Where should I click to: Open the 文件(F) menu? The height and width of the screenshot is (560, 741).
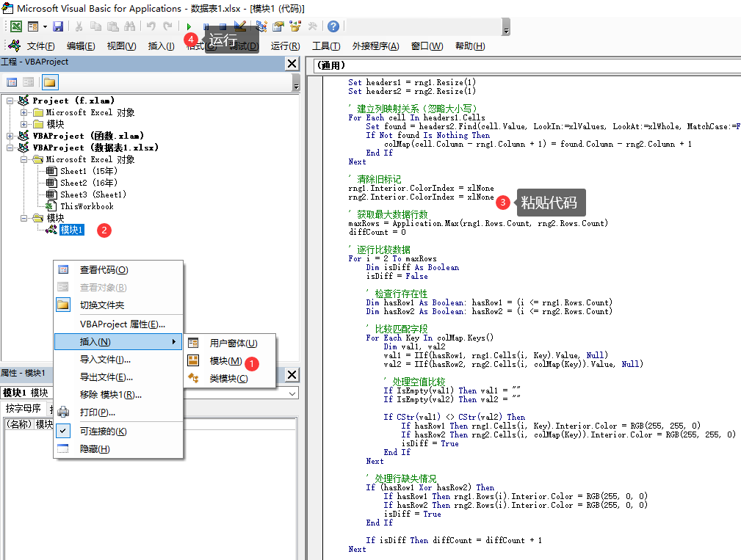coord(40,46)
